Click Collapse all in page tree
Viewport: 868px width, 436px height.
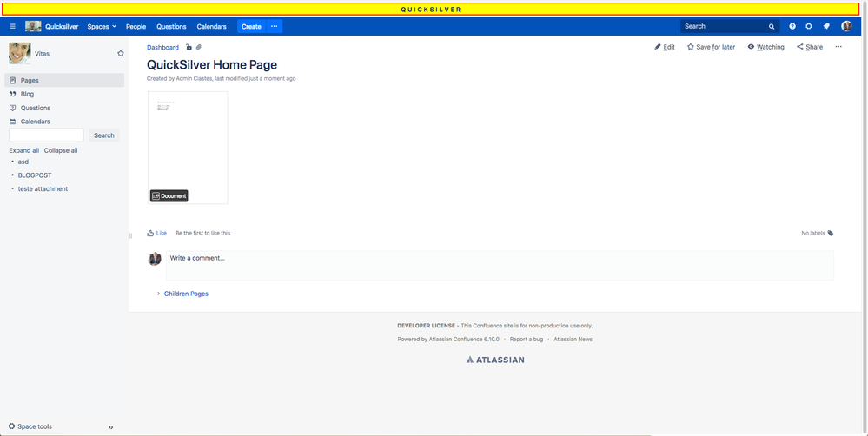[61, 150]
